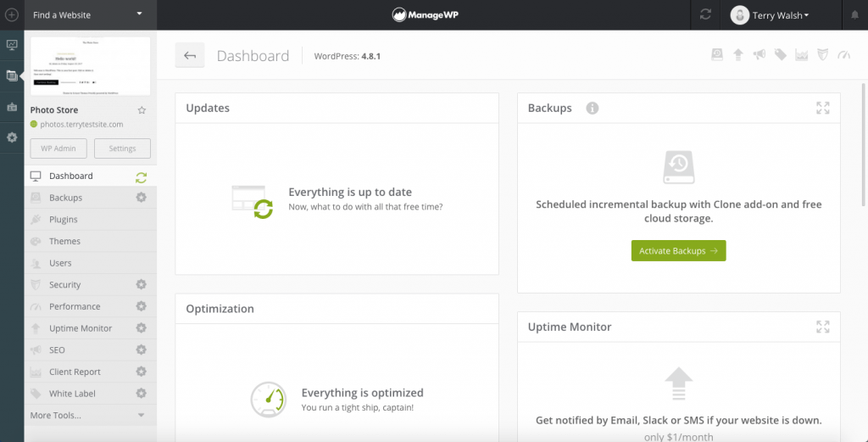Viewport: 868px width, 442px height.
Task: Click the backup disk icon in header toolbar
Action: pos(717,54)
